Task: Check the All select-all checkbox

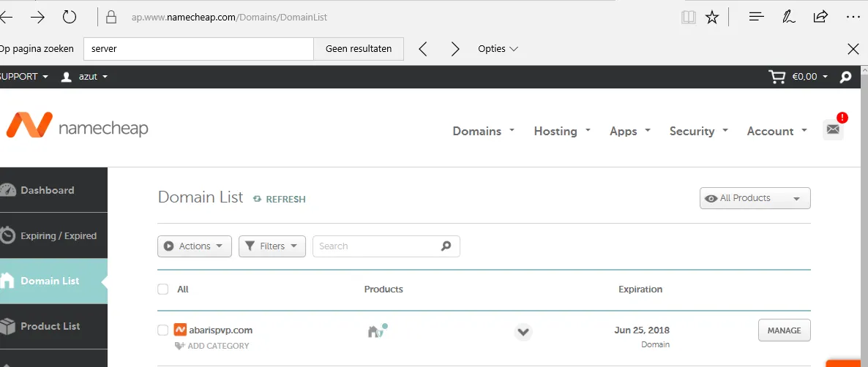Action: point(162,289)
